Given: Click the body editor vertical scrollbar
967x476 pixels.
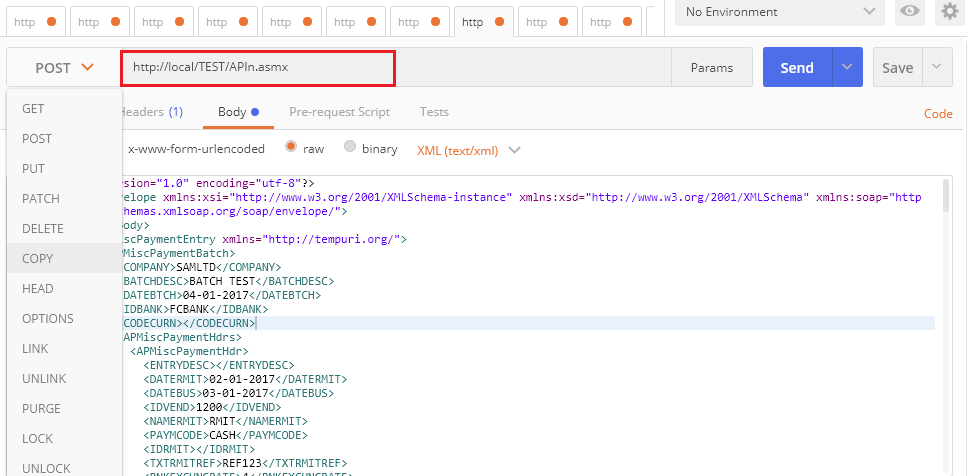Looking at the screenshot, I should [x=948, y=197].
